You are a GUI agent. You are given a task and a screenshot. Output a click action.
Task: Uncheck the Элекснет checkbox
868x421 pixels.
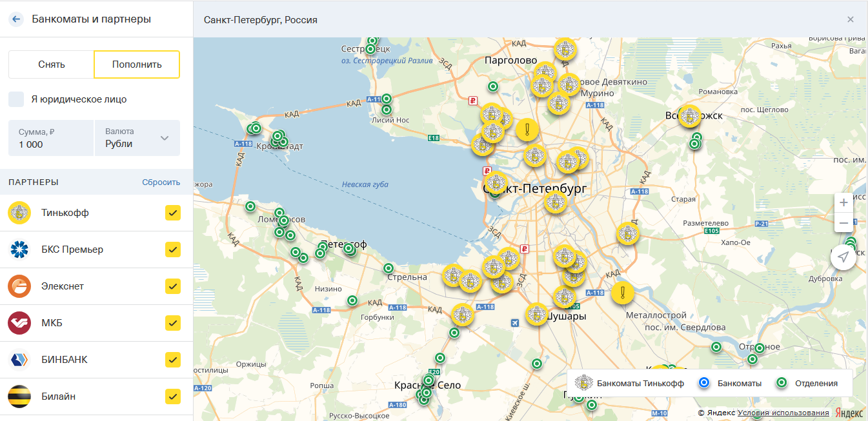point(172,286)
